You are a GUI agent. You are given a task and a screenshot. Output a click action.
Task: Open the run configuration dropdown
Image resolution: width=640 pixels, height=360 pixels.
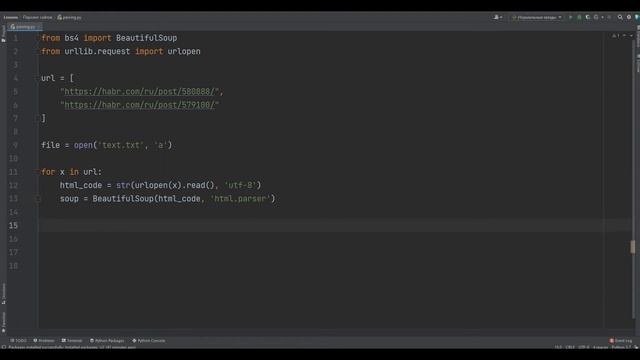click(537, 17)
